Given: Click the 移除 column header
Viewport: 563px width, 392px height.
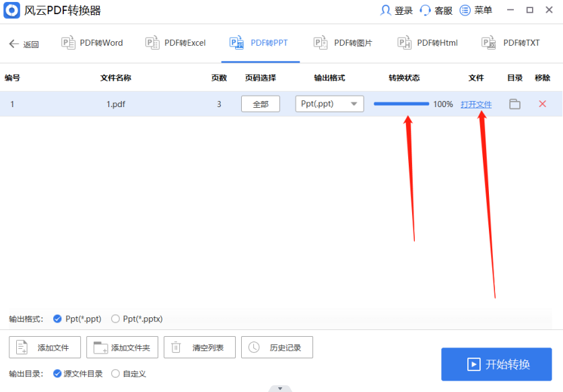Looking at the screenshot, I should point(543,78).
